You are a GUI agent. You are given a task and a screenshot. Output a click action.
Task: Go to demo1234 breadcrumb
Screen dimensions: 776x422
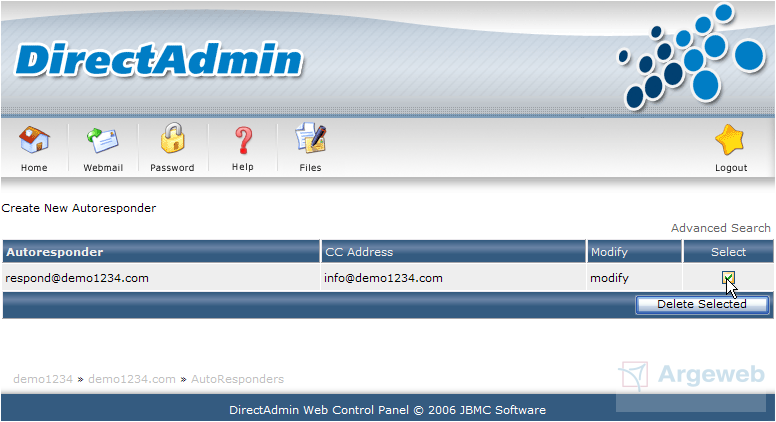43,379
